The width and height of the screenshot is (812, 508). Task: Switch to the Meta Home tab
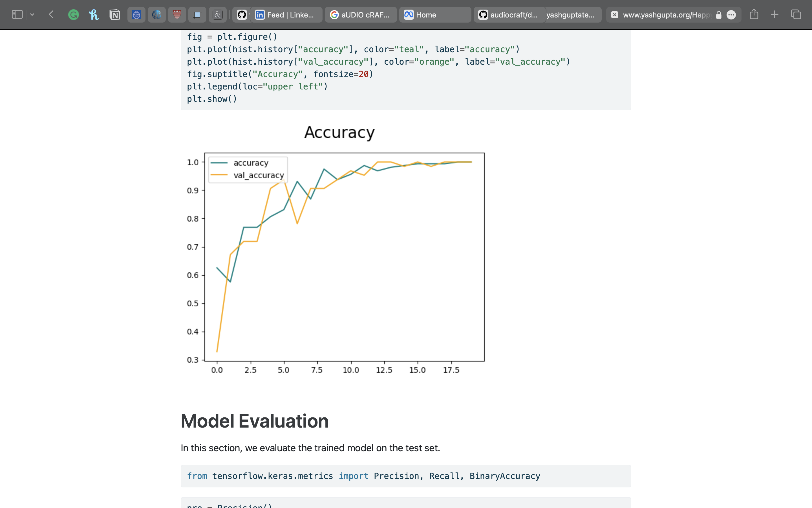[x=435, y=14]
